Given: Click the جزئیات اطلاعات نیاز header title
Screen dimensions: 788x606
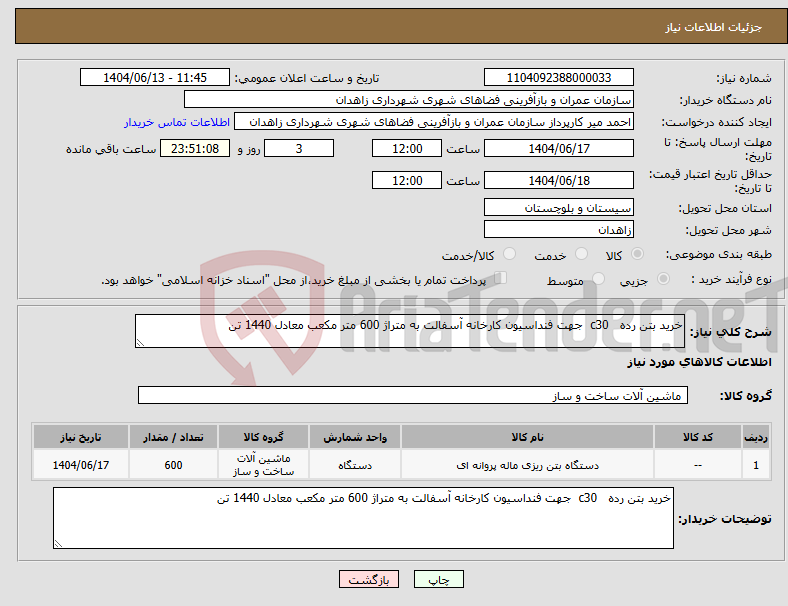Looking at the screenshot, I should pyautogui.click(x=714, y=27).
